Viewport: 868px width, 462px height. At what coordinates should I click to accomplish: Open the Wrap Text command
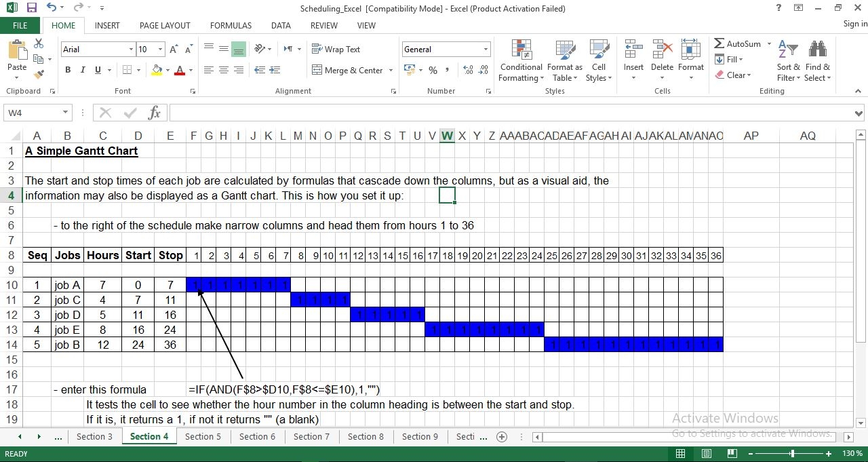click(x=336, y=49)
